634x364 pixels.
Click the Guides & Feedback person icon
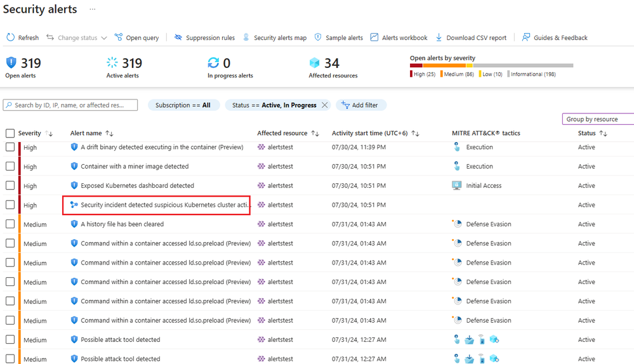(x=525, y=37)
